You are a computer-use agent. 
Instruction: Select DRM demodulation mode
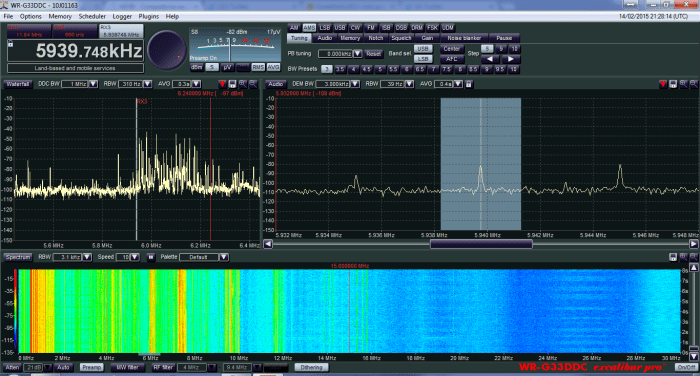click(x=417, y=28)
